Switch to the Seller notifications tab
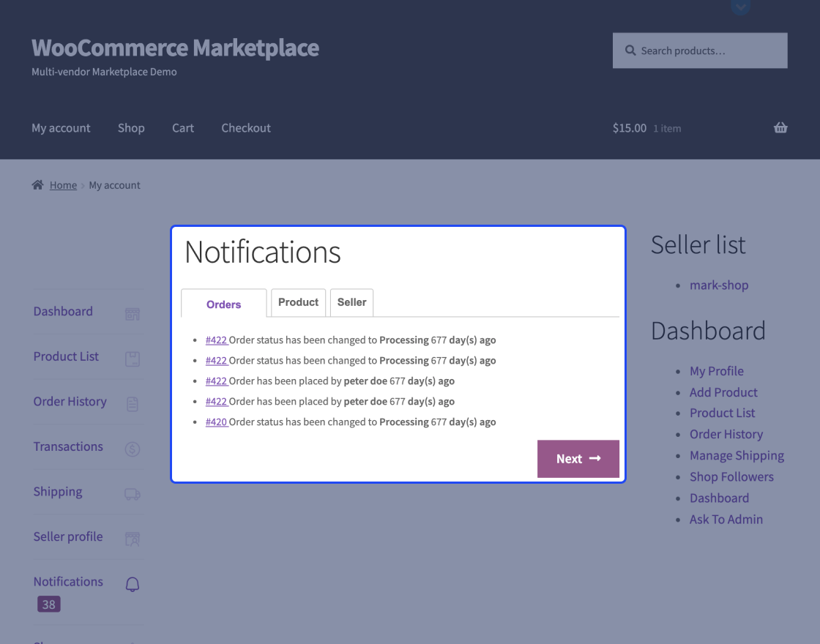Image resolution: width=820 pixels, height=644 pixels. coord(351,302)
